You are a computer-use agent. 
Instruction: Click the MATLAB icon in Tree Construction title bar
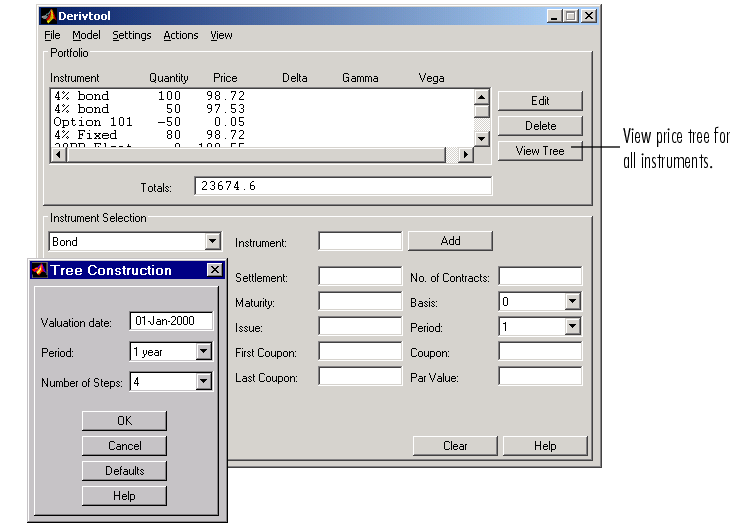point(40,270)
